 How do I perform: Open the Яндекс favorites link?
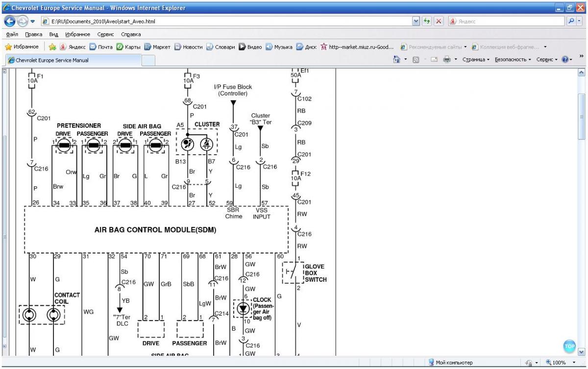(73, 47)
